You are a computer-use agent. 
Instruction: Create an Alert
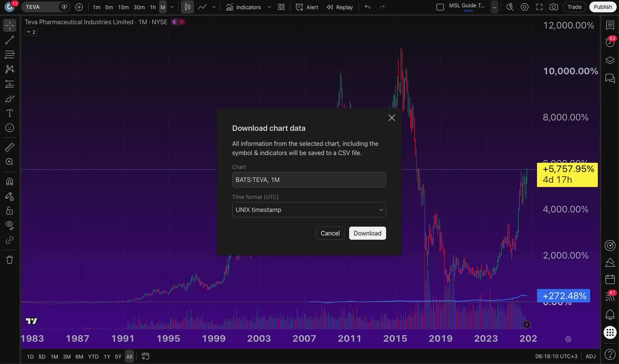307,7
